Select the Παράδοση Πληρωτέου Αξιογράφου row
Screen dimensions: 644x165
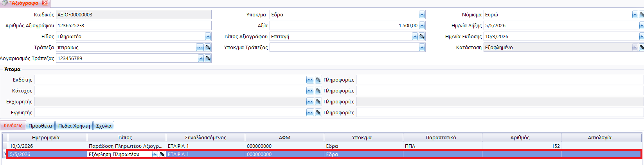[125, 146]
